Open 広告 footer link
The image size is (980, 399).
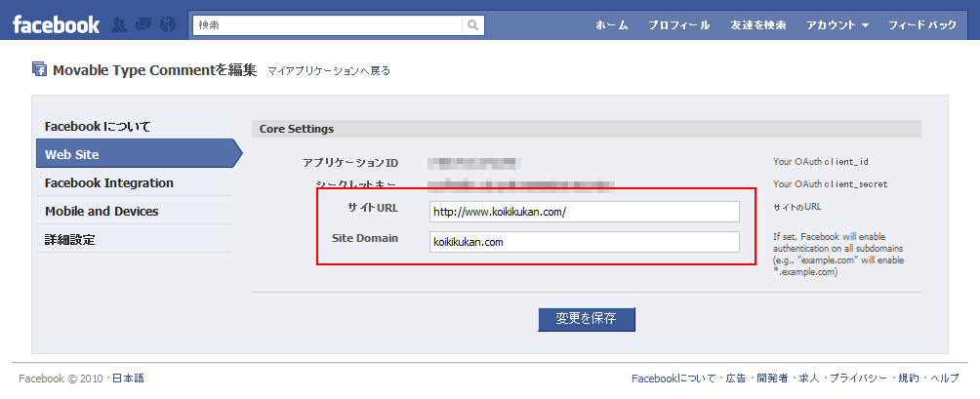pos(736,379)
